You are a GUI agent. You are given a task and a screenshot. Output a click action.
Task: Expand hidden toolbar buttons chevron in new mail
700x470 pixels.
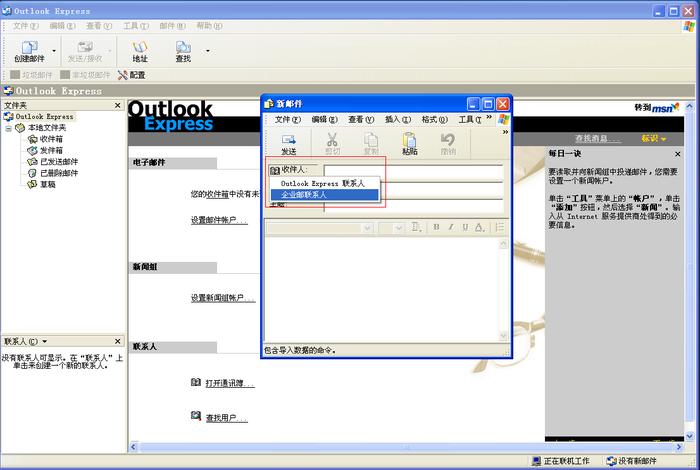tap(505, 132)
